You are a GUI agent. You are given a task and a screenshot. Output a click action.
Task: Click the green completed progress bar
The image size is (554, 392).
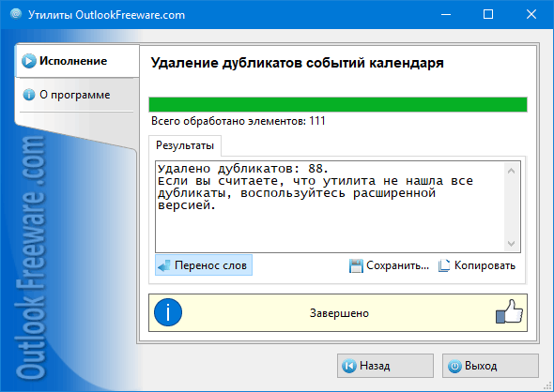click(x=338, y=104)
